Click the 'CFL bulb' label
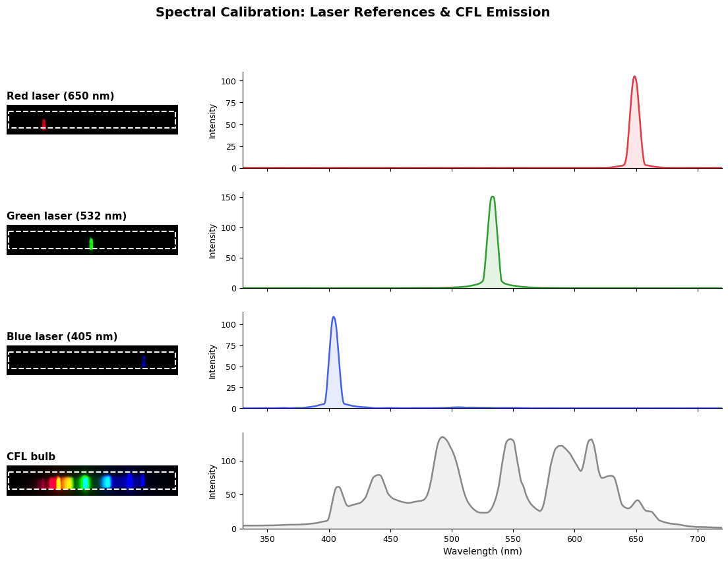 tap(31, 457)
